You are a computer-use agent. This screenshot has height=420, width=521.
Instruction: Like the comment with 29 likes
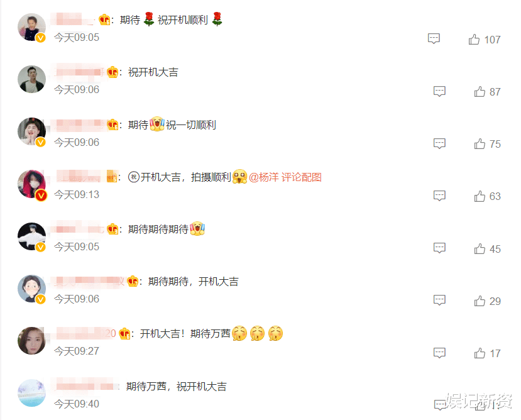coord(480,301)
